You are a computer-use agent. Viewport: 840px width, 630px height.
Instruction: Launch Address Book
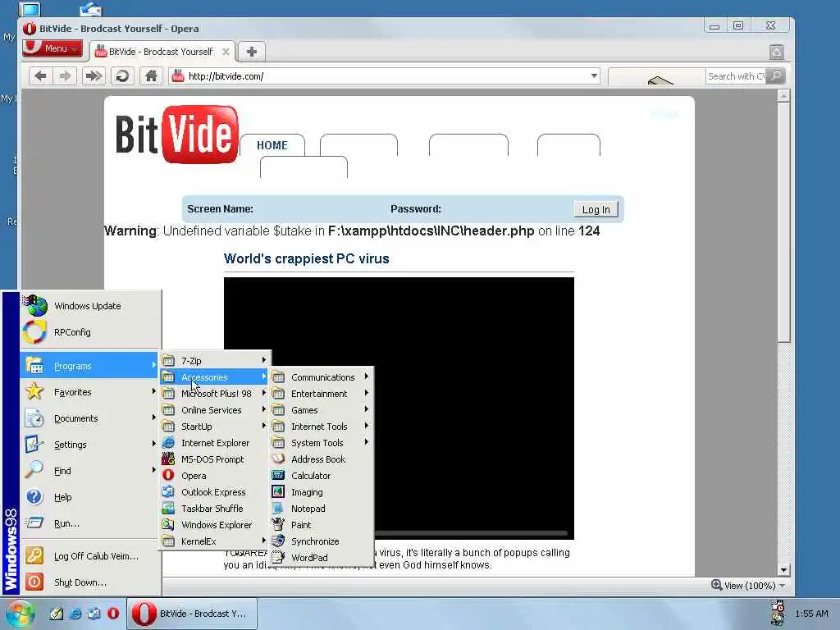[322, 459]
